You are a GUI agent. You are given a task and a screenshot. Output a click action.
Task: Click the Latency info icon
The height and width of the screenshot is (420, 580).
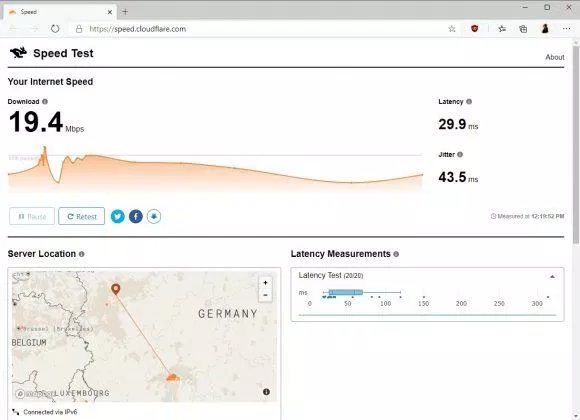click(x=469, y=101)
